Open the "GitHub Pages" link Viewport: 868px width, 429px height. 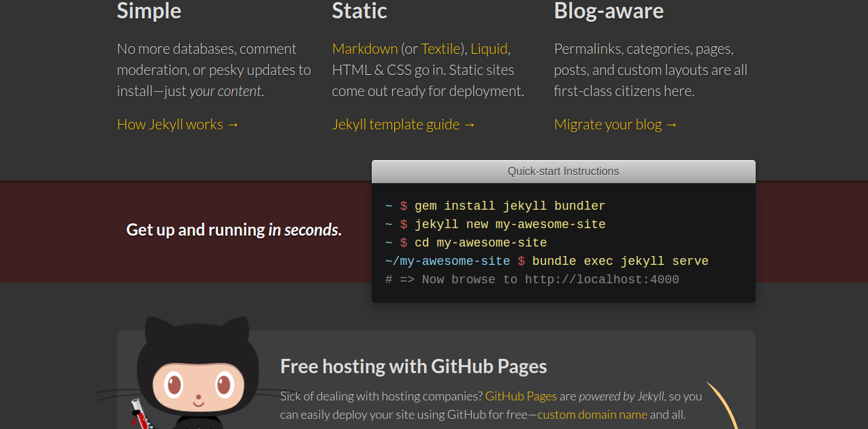pyautogui.click(x=521, y=396)
